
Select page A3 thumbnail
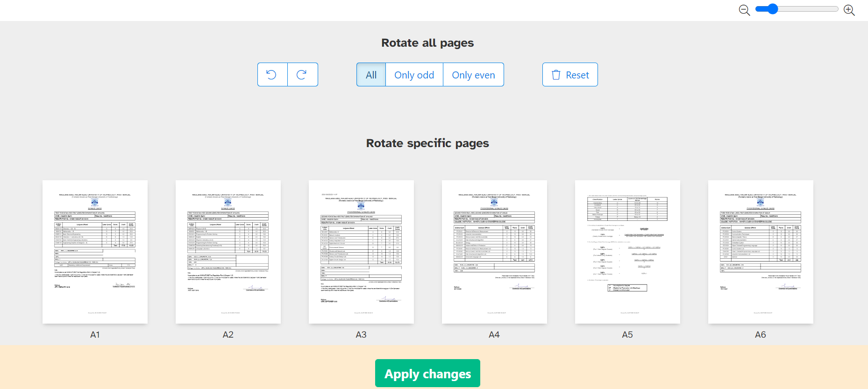(361, 252)
